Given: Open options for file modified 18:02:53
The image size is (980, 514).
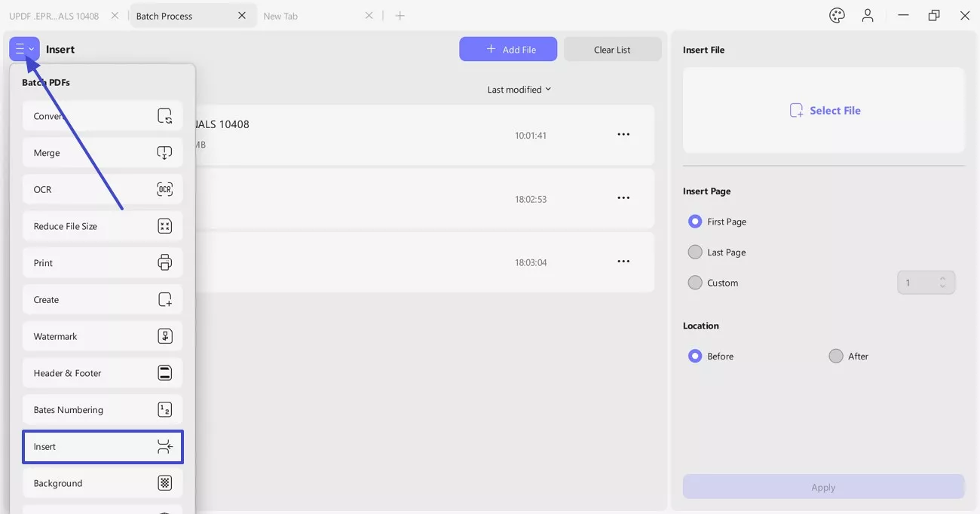Looking at the screenshot, I should [623, 198].
